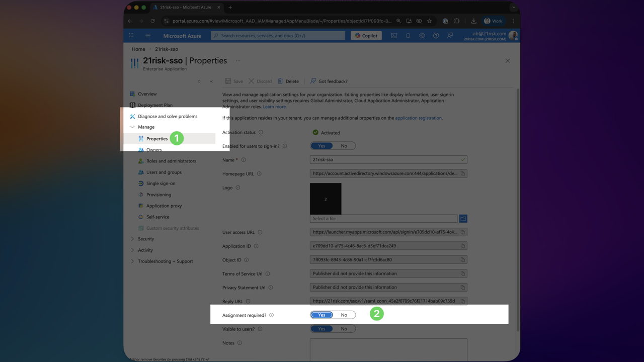Open the Copilot assistant

tap(366, 35)
